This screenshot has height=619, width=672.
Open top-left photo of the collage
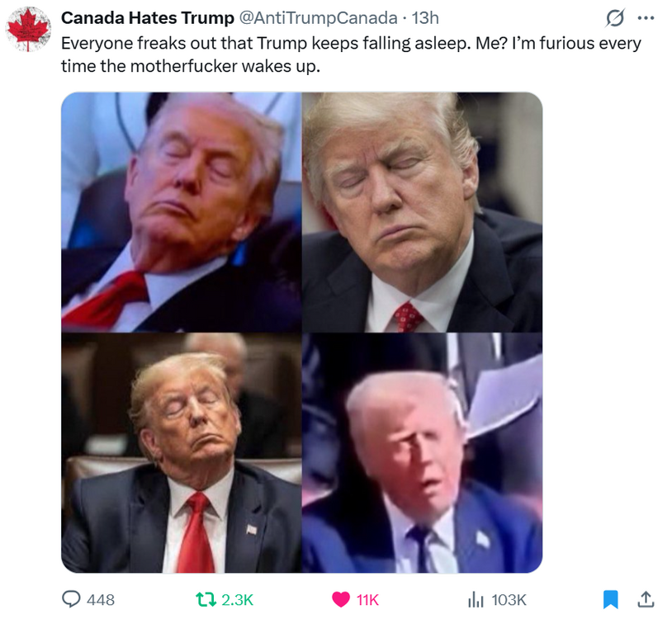(x=182, y=212)
